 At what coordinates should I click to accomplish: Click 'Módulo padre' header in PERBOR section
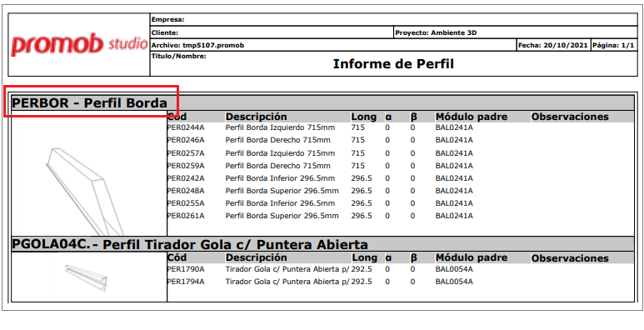tap(472, 117)
